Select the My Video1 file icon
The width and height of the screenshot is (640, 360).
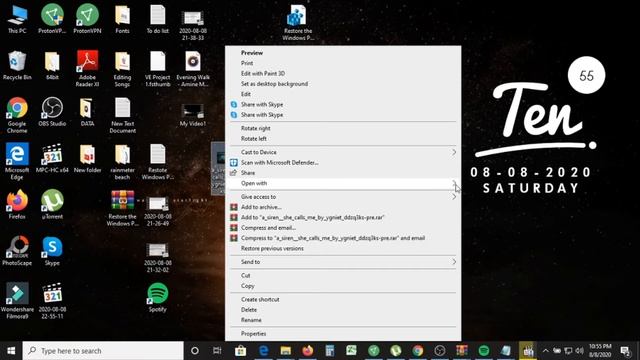point(193,115)
